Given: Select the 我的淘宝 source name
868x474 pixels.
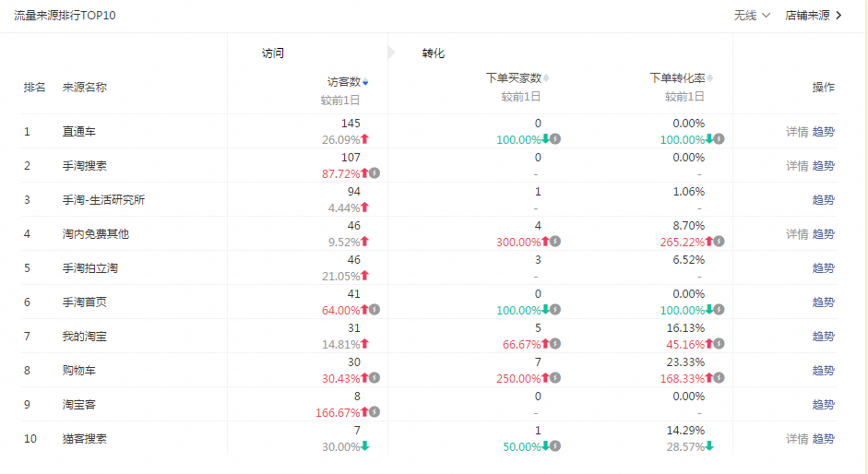Looking at the screenshot, I should (84, 337).
